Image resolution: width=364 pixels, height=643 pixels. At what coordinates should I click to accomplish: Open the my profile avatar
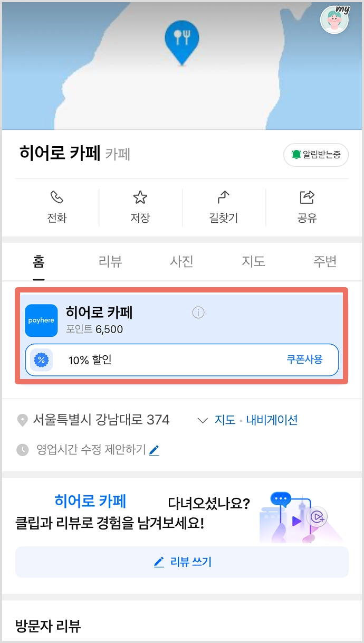(x=334, y=20)
